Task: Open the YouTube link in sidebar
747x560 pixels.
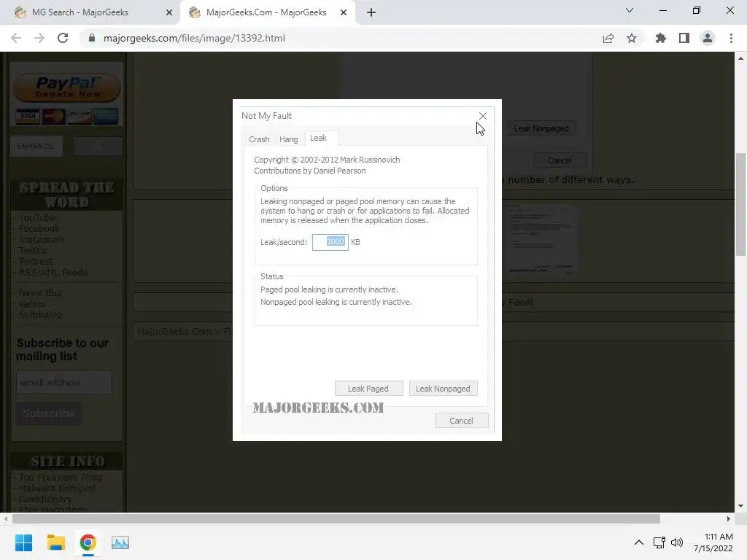Action: click(x=37, y=217)
